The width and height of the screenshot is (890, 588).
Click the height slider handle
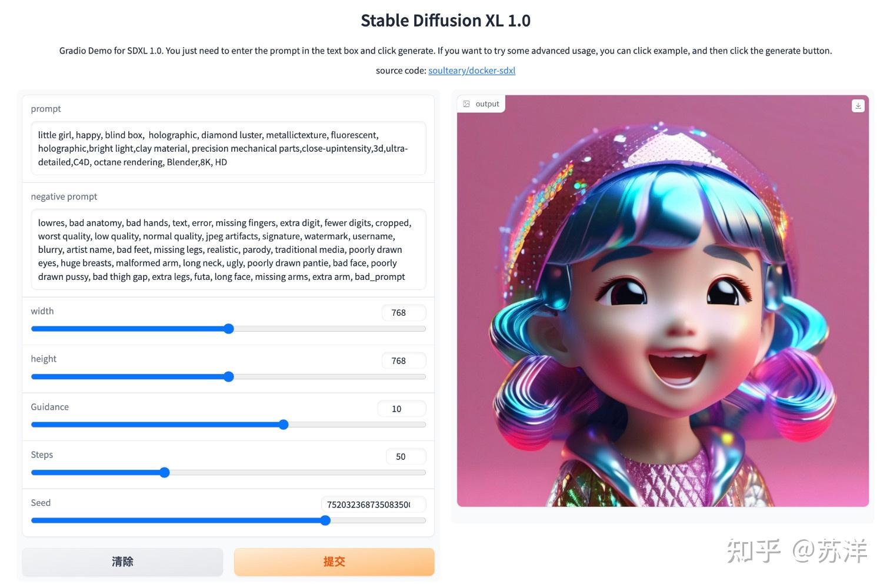229,377
